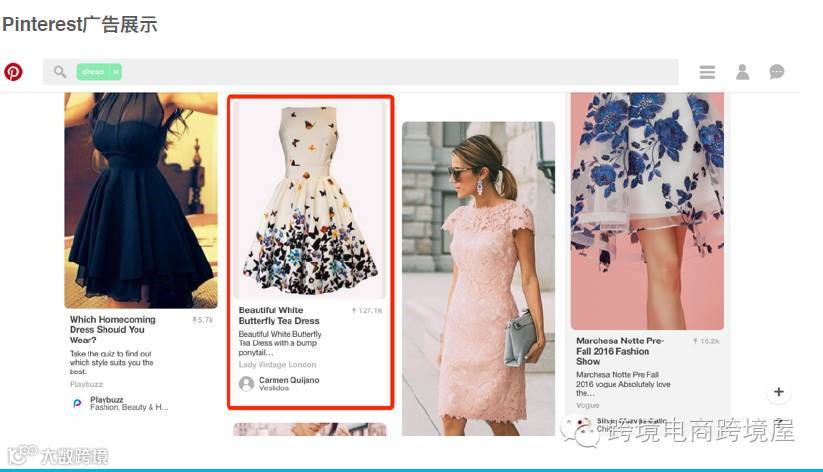Click the 'Vestidos' board name
The image size is (823, 472).
point(273,388)
